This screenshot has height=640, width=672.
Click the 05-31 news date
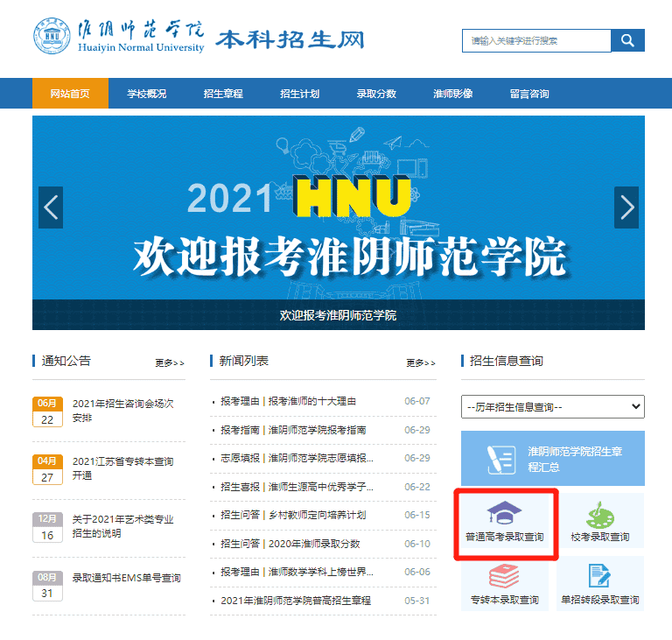tap(417, 601)
